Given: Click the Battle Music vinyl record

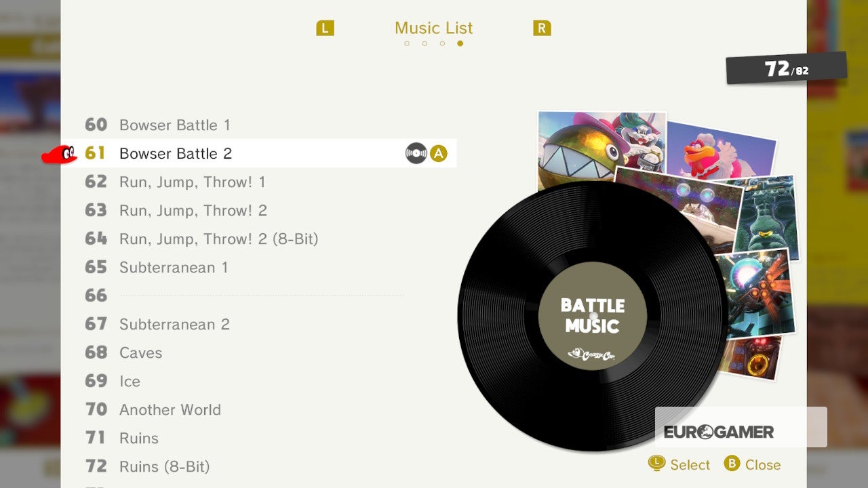Looking at the screenshot, I should 592,316.
